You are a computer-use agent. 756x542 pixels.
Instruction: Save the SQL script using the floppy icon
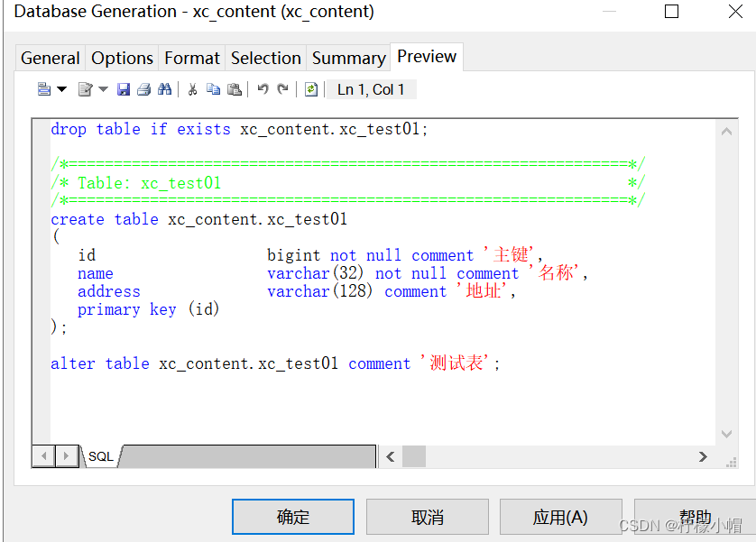tap(124, 89)
